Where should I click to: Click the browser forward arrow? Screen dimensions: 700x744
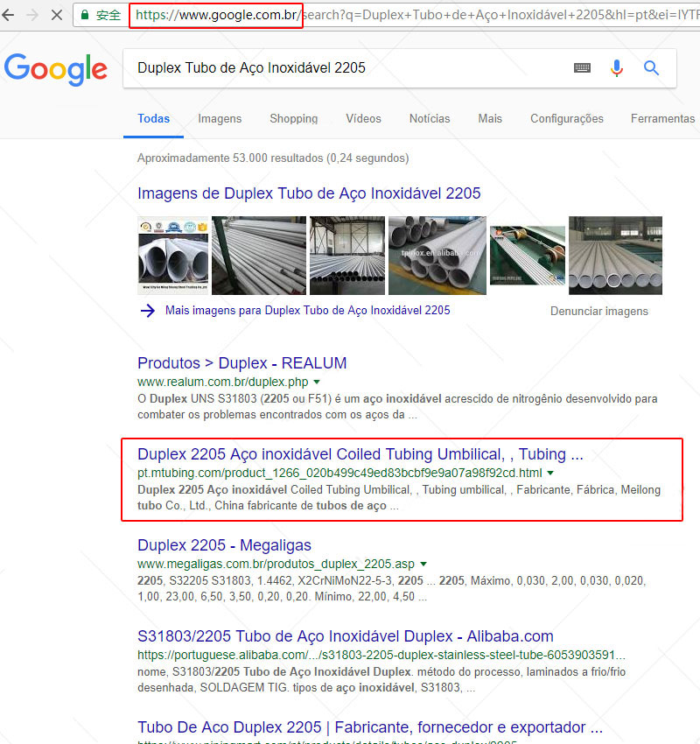[32, 15]
